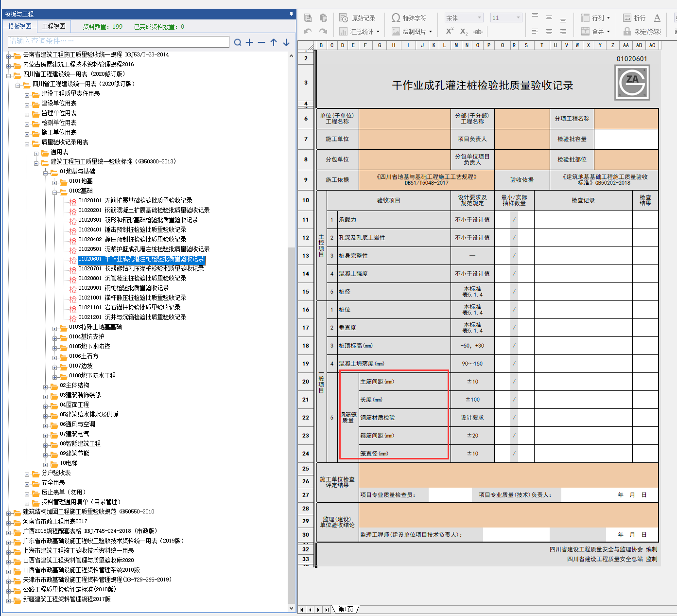The width and height of the screenshot is (677, 616).
Task: Center text horizontally
Action: [x=549, y=32]
